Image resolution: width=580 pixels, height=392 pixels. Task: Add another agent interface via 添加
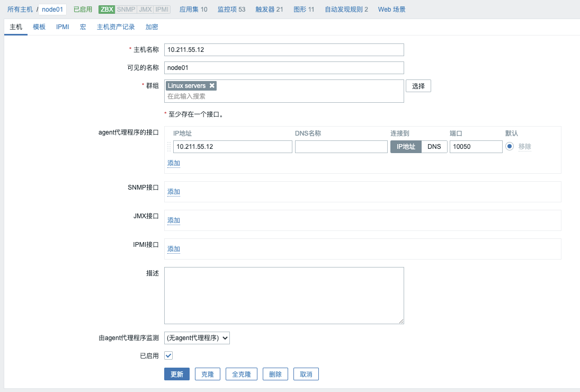[174, 163]
